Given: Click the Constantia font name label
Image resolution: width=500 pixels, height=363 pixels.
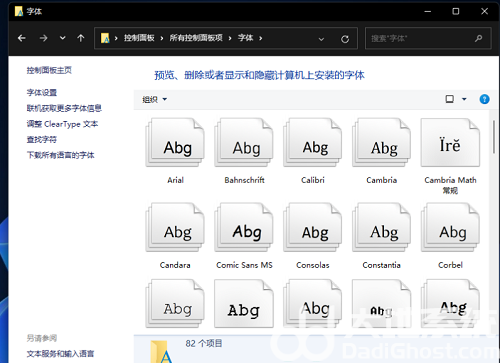Looking at the screenshot, I should [382, 265].
